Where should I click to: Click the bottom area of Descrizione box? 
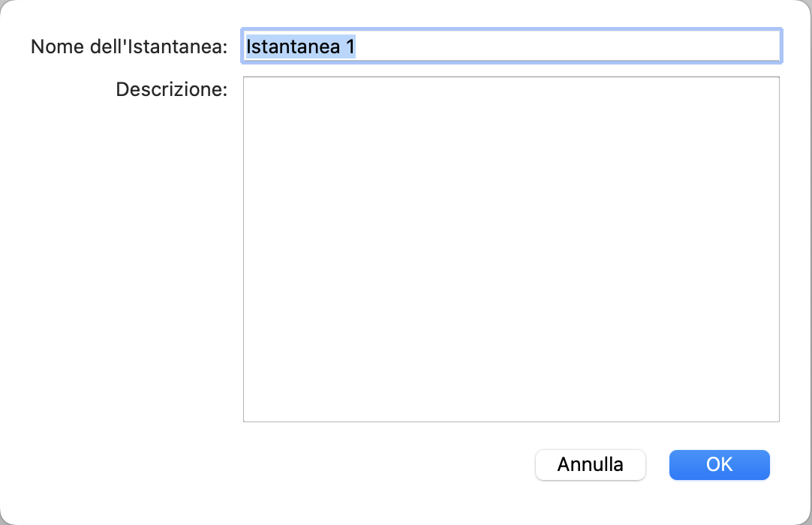pyautogui.click(x=510, y=405)
